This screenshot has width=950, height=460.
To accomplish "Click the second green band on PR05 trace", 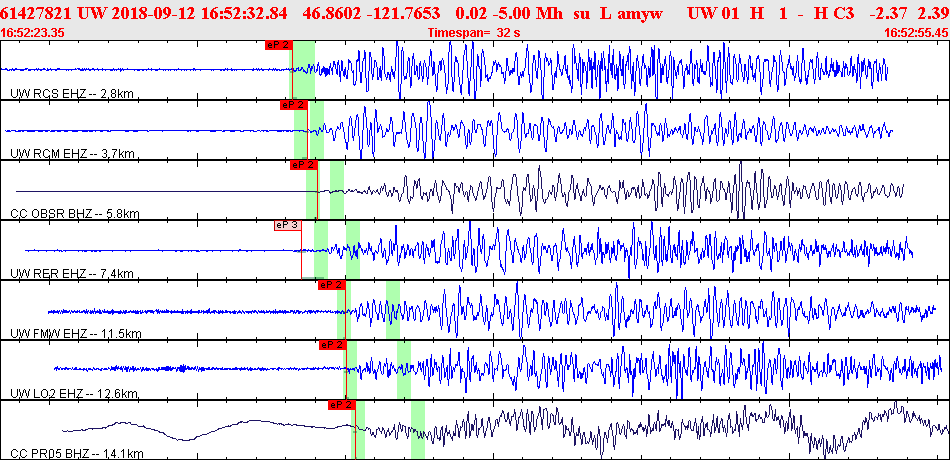I will click(x=418, y=430).
